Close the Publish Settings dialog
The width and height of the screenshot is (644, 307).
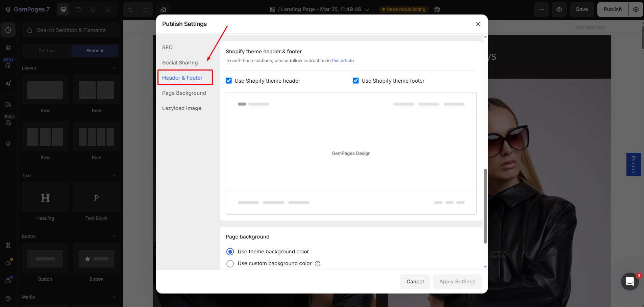point(478,24)
